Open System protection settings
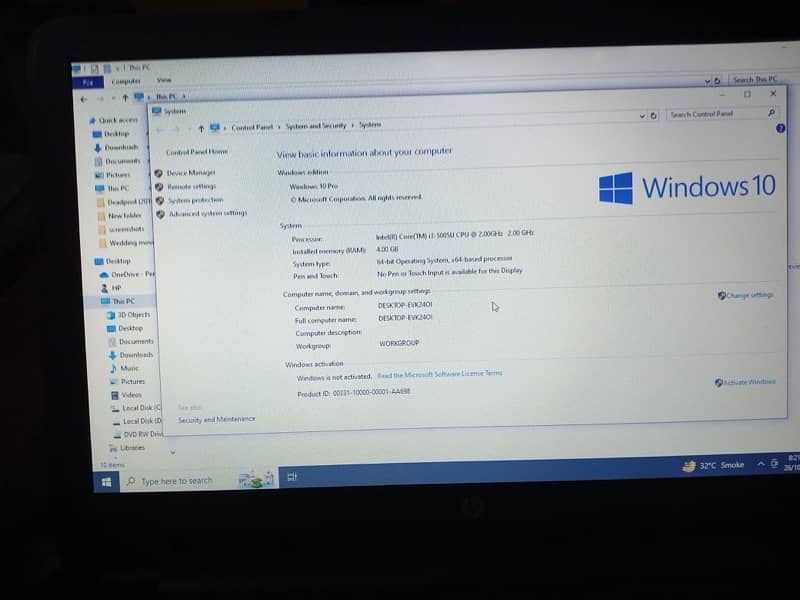Viewport: 800px width, 600px height. pos(194,200)
